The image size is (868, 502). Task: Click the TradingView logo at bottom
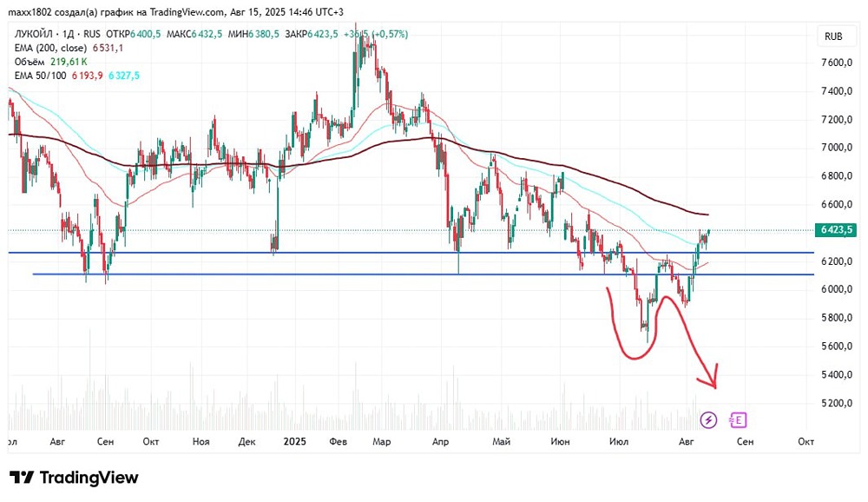pos(74,478)
